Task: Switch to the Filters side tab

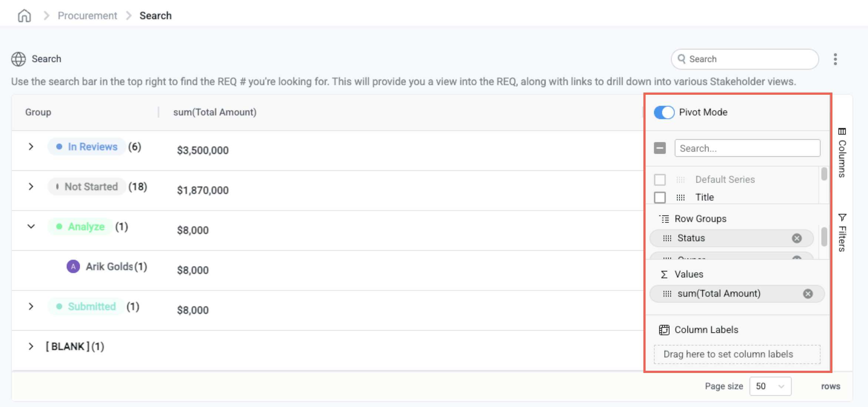Action: pyautogui.click(x=842, y=232)
